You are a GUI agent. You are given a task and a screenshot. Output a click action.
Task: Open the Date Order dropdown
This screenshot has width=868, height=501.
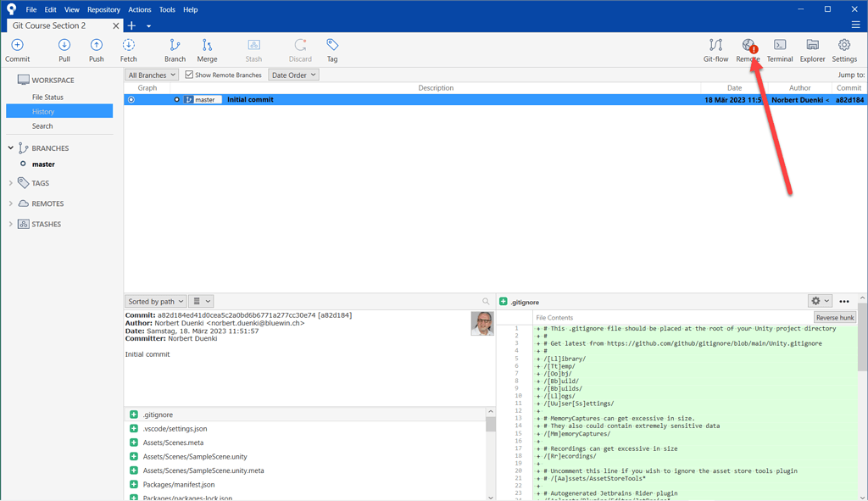(x=293, y=75)
